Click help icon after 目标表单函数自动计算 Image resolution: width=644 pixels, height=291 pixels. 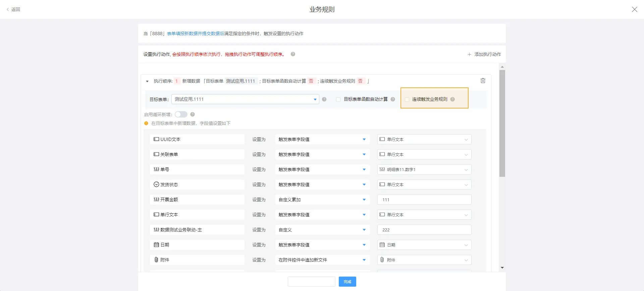click(x=393, y=99)
